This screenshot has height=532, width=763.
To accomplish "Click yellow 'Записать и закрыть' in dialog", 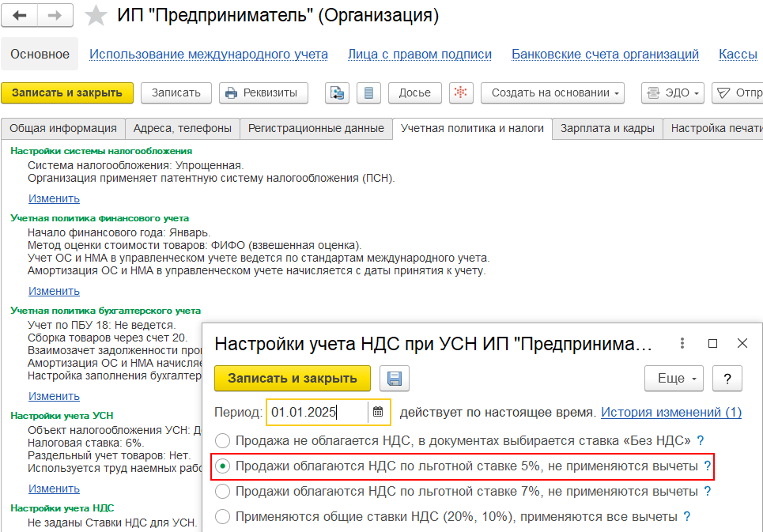I will (x=292, y=379).
